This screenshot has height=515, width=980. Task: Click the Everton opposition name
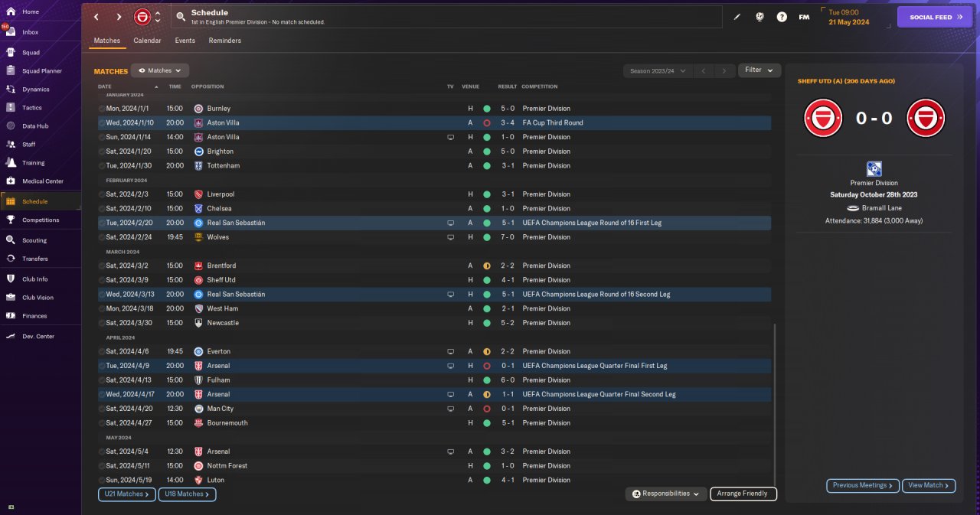(x=217, y=351)
